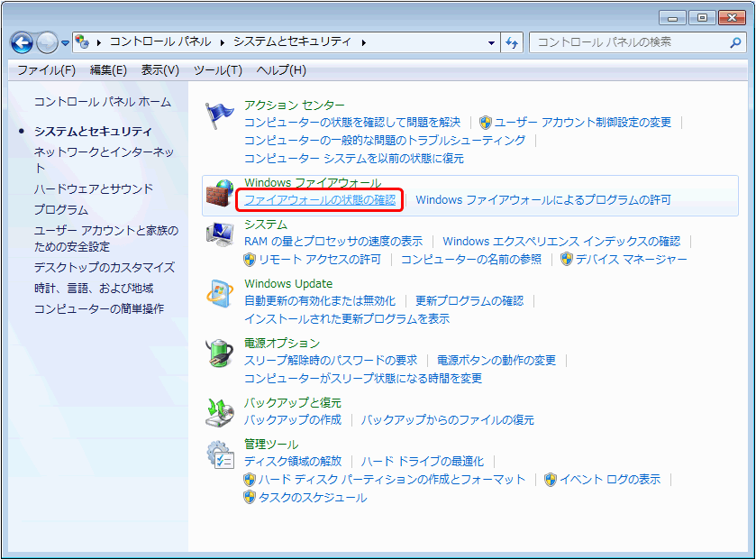
Task: Go to コントロール パネル ホーム in sidebar
Action: pyautogui.click(x=103, y=102)
